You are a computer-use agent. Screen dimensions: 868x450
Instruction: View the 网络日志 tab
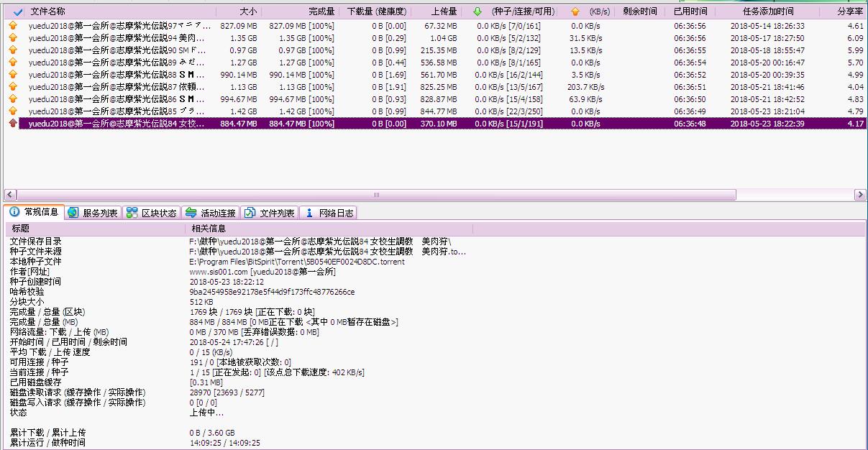pyautogui.click(x=328, y=213)
